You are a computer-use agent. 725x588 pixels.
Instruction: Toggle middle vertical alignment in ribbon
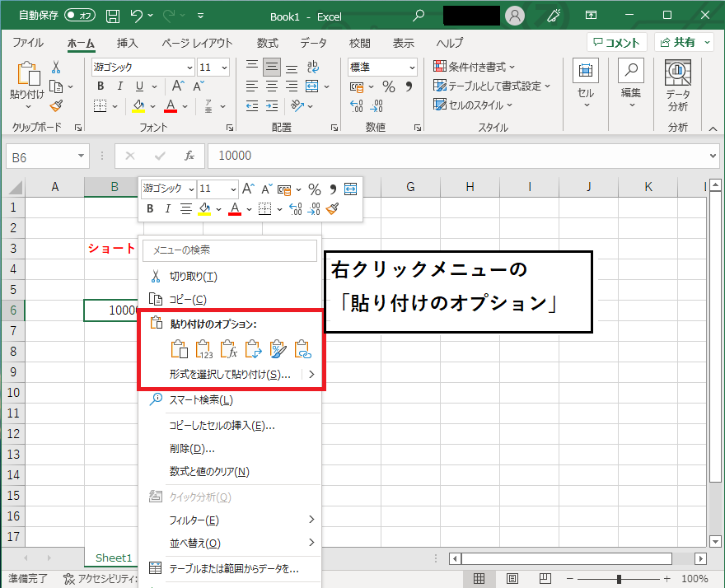tap(272, 67)
